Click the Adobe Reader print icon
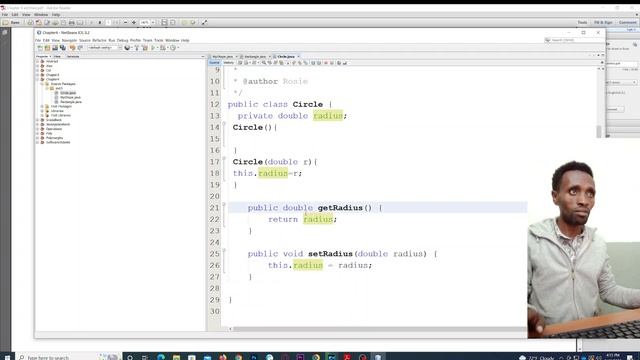 (71, 22)
